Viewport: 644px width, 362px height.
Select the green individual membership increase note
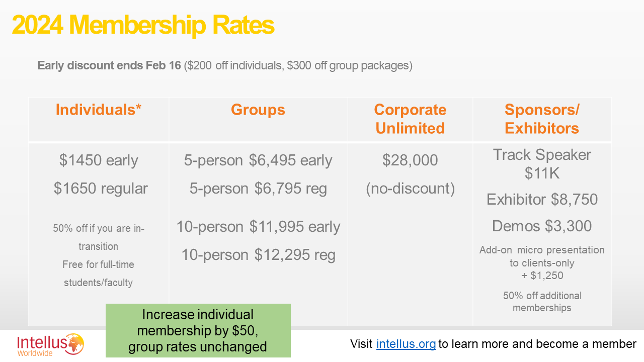(x=198, y=331)
